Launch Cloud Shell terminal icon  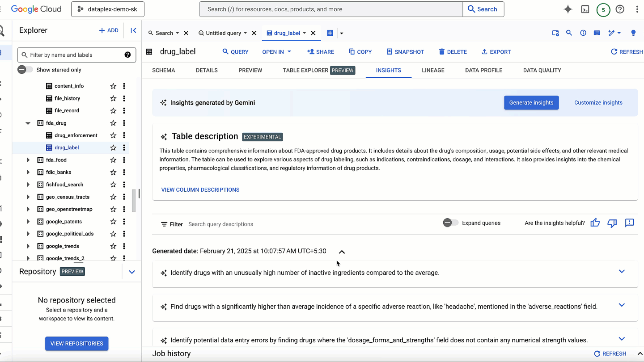pos(585,9)
